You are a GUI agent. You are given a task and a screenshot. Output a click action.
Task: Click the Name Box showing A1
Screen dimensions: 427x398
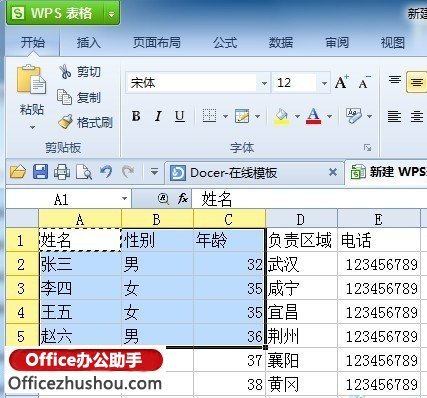click(x=62, y=199)
